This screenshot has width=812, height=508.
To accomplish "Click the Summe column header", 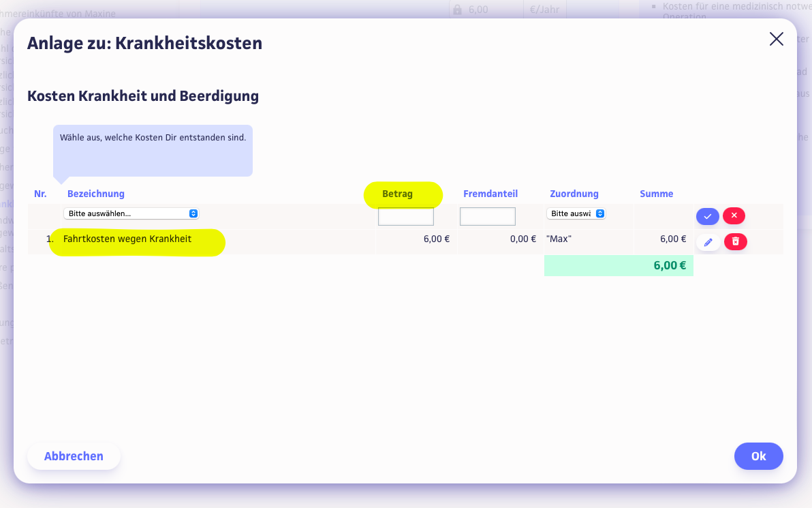I will point(656,194).
